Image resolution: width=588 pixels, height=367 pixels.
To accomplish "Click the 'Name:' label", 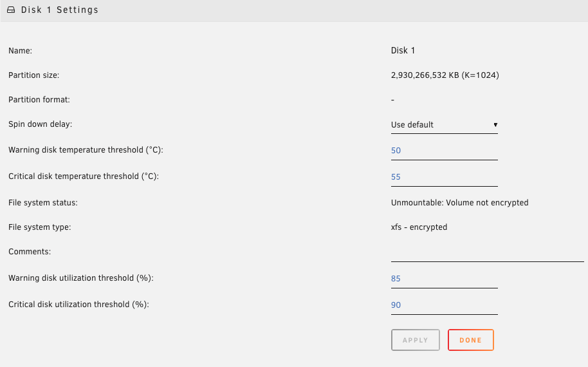I will tap(20, 51).
